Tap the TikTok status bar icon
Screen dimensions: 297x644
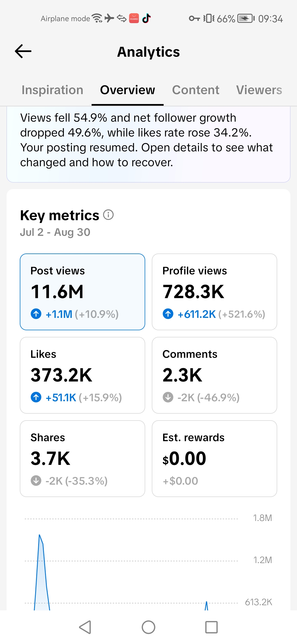(146, 18)
